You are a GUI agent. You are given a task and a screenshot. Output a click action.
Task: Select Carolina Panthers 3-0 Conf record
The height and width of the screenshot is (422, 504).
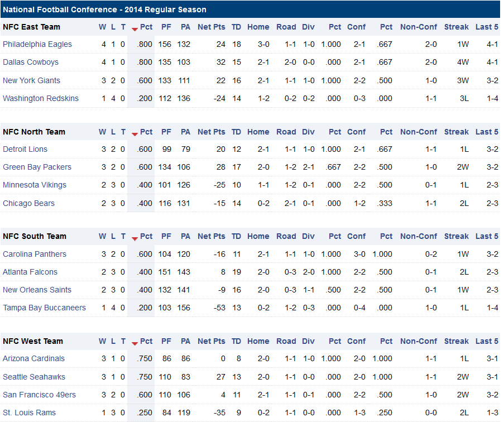359,254
